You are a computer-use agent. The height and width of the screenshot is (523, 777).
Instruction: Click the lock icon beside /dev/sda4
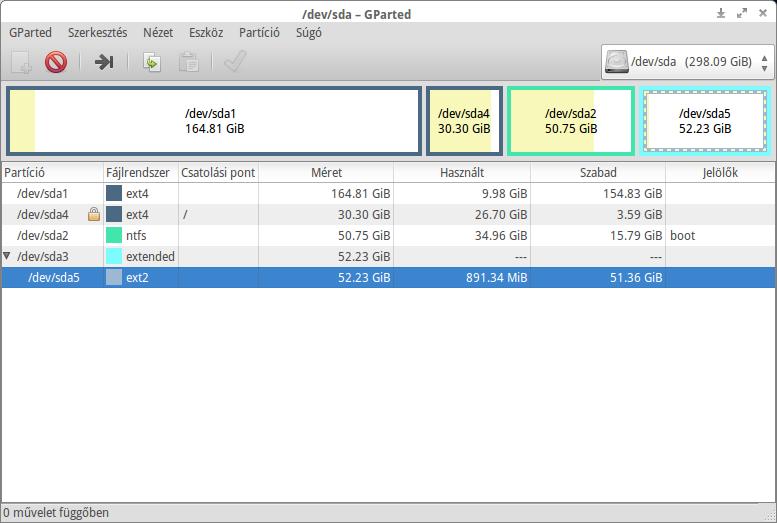pos(94,214)
